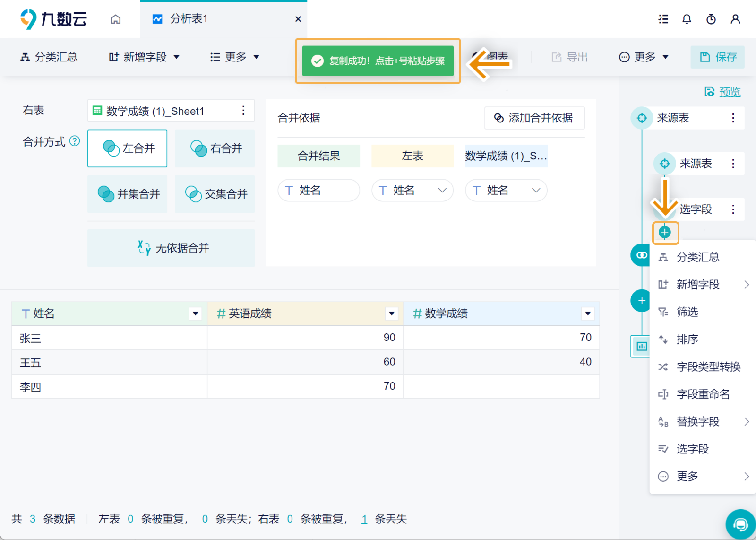Choose 选字段 from the step menu
Image resolution: width=756 pixels, height=540 pixels.
pyautogui.click(x=703, y=449)
